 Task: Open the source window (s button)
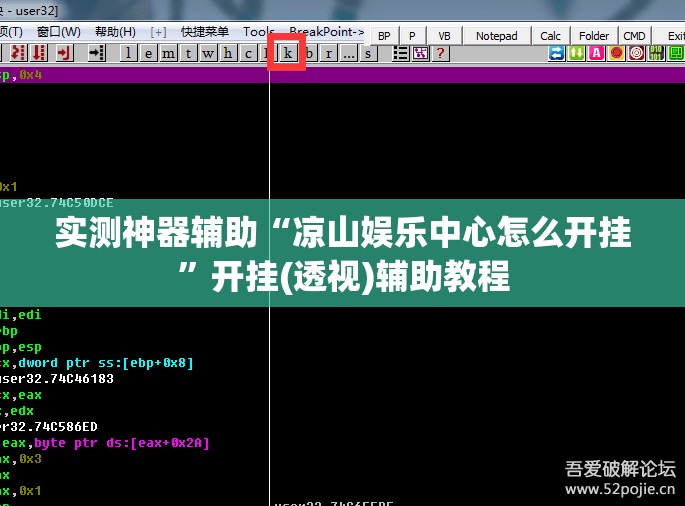368,53
